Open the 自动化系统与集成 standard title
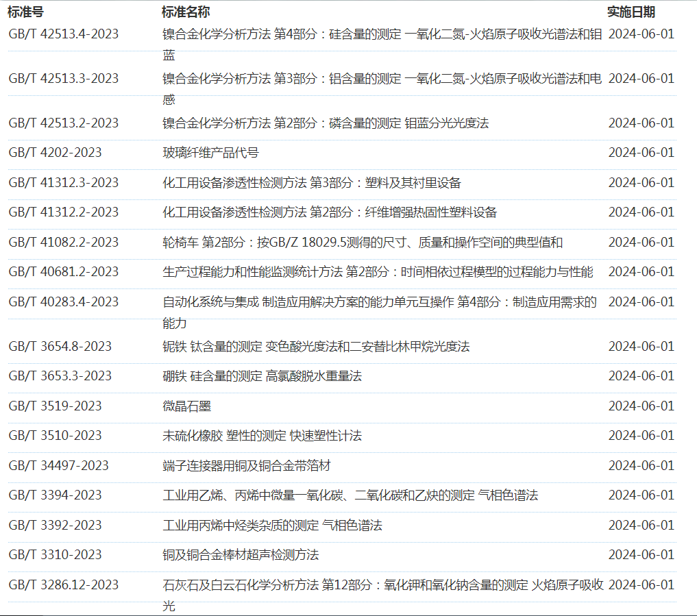Image resolution: width=697 pixels, height=616 pixels. [x=379, y=302]
